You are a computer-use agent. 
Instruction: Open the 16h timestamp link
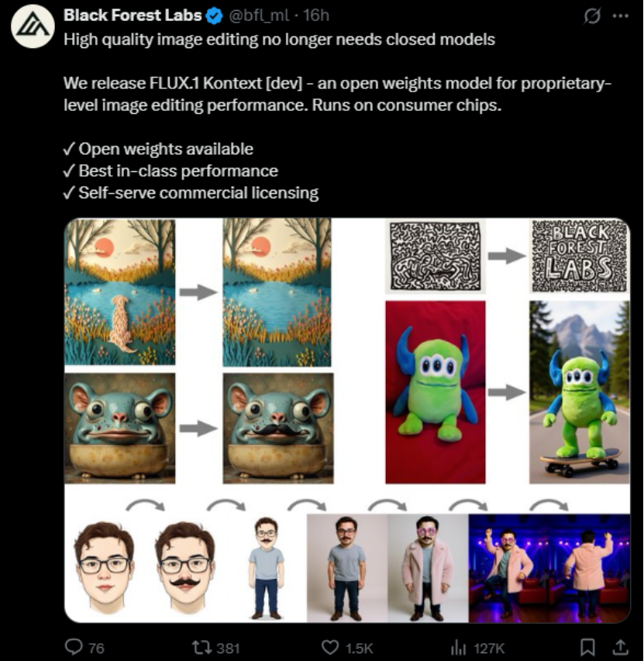click(315, 15)
